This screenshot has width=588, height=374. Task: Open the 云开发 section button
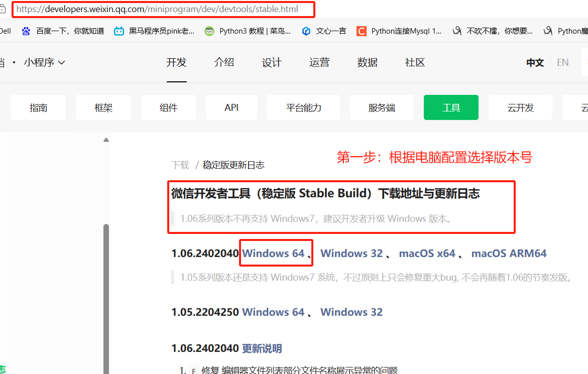[x=521, y=107]
